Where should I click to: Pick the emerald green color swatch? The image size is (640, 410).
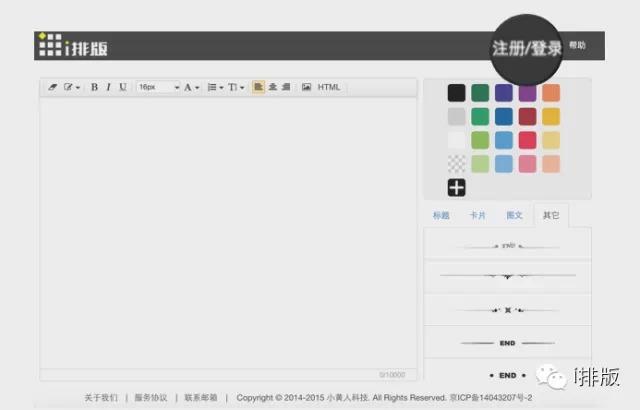click(x=480, y=116)
